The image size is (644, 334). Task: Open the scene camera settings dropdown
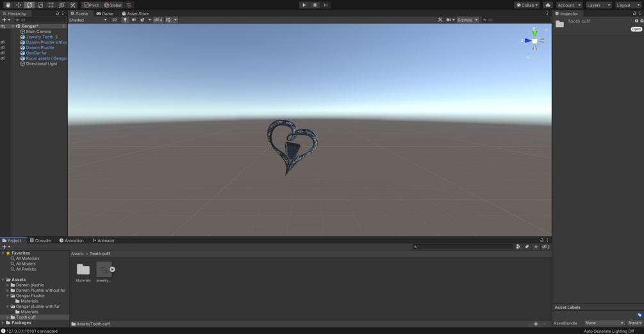[x=450, y=20]
